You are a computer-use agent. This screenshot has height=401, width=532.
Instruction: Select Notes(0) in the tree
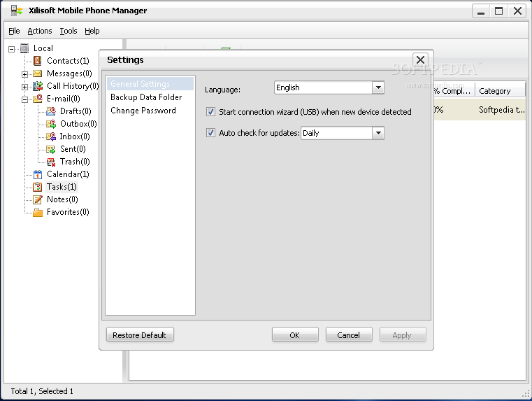click(62, 199)
